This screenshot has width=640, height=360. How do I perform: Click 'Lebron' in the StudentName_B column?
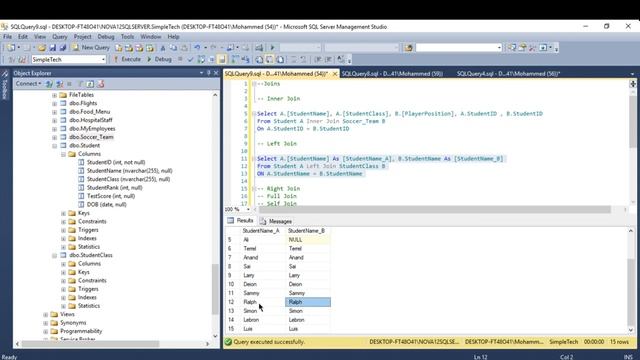[308, 320]
